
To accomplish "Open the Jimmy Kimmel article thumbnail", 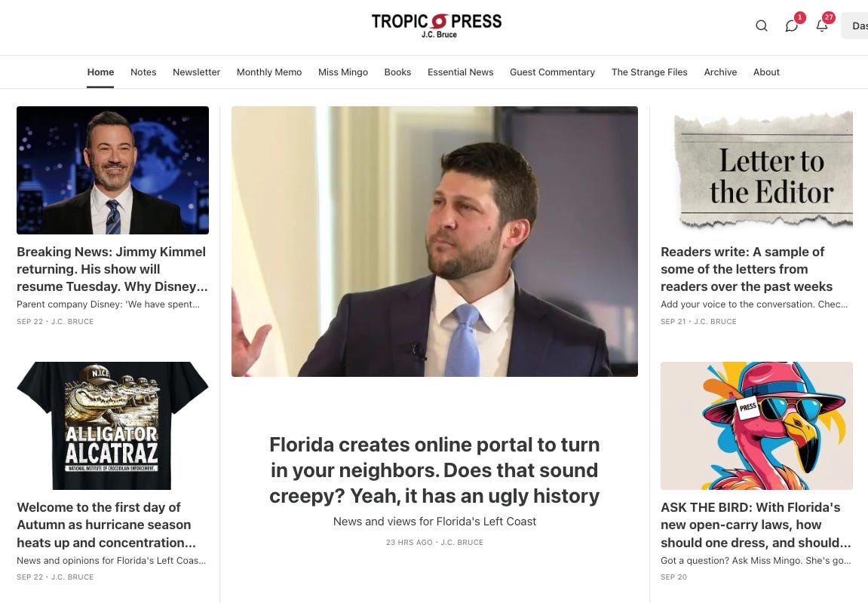I will pyautogui.click(x=113, y=170).
